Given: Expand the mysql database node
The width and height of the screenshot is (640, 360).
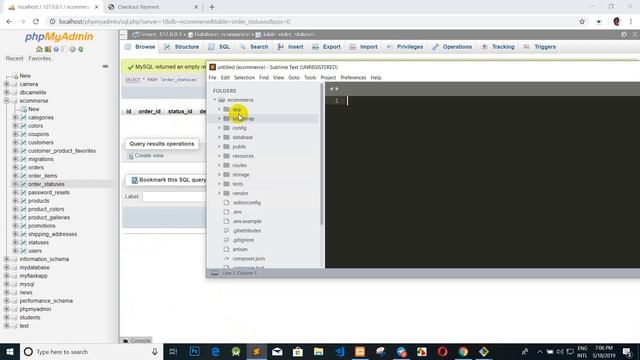Looking at the screenshot, I should [x=7, y=284].
